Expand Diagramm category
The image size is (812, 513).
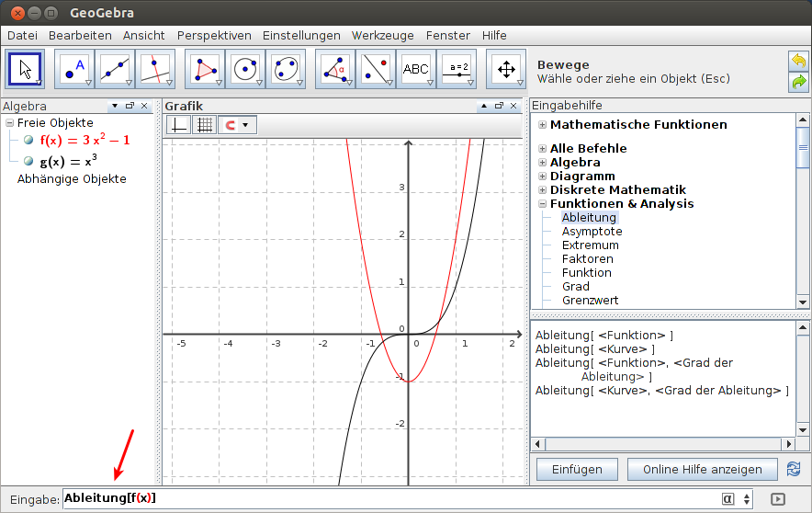point(542,177)
